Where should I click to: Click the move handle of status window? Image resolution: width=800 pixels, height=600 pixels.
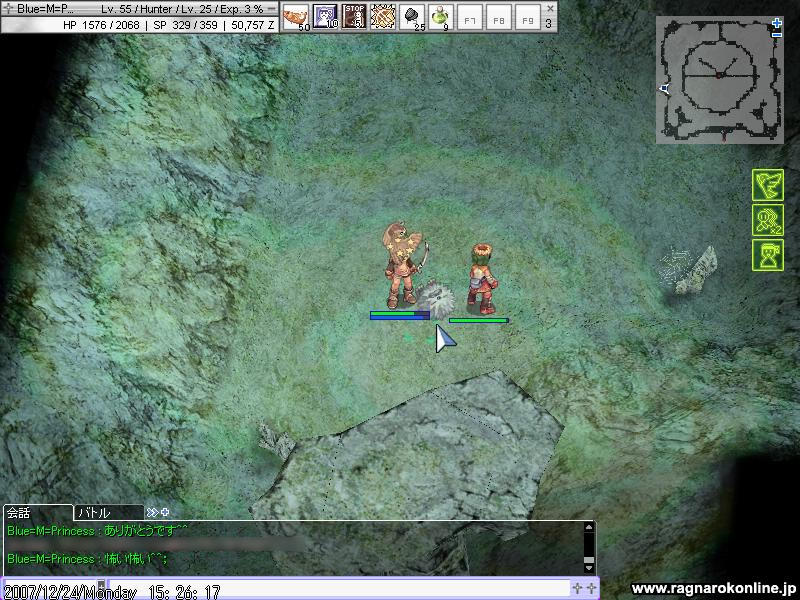(8, 9)
